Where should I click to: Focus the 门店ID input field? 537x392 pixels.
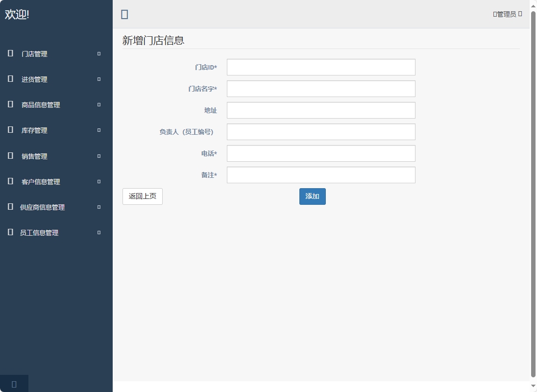tap(321, 67)
